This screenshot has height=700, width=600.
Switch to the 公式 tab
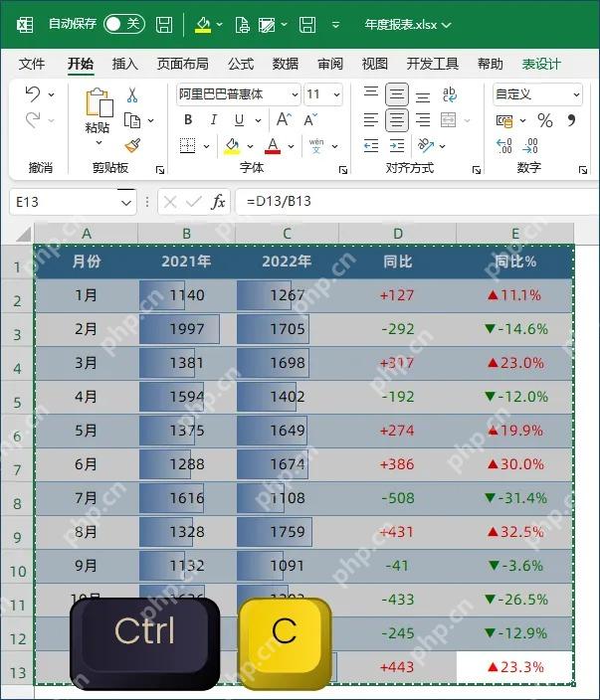[x=241, y=64]
